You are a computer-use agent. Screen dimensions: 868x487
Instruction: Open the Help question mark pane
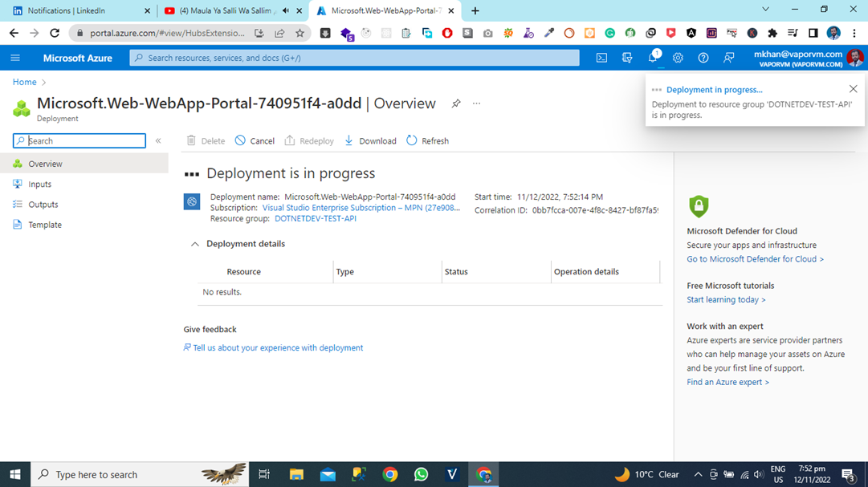coord(703,58)
